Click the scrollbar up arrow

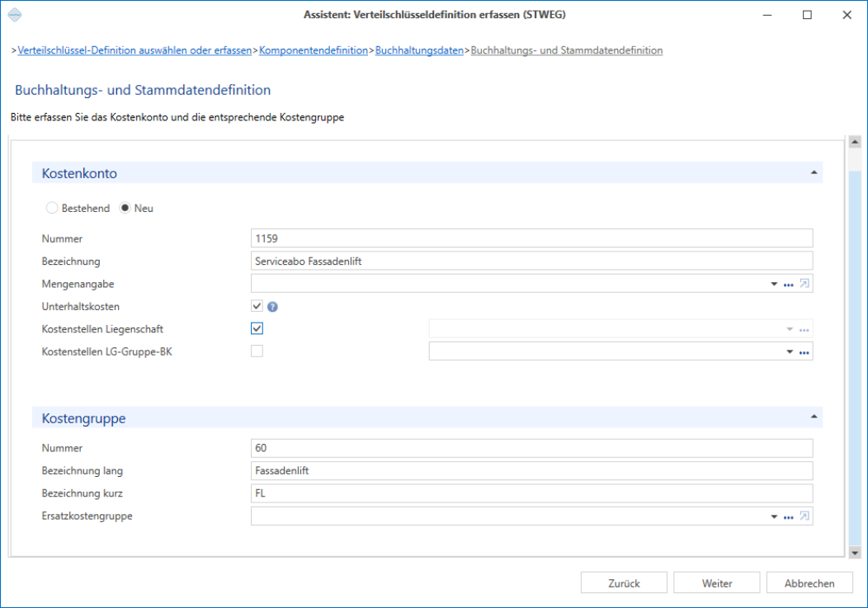tap(855, 143)
